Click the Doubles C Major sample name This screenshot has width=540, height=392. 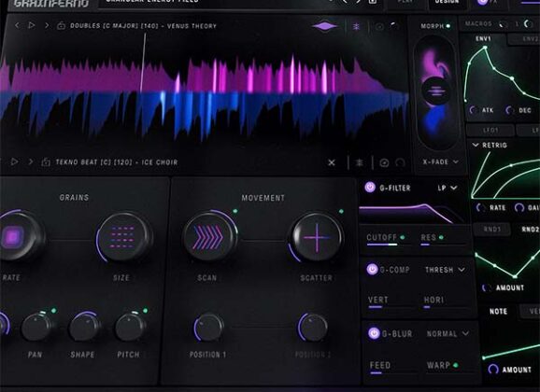[143, 26]
